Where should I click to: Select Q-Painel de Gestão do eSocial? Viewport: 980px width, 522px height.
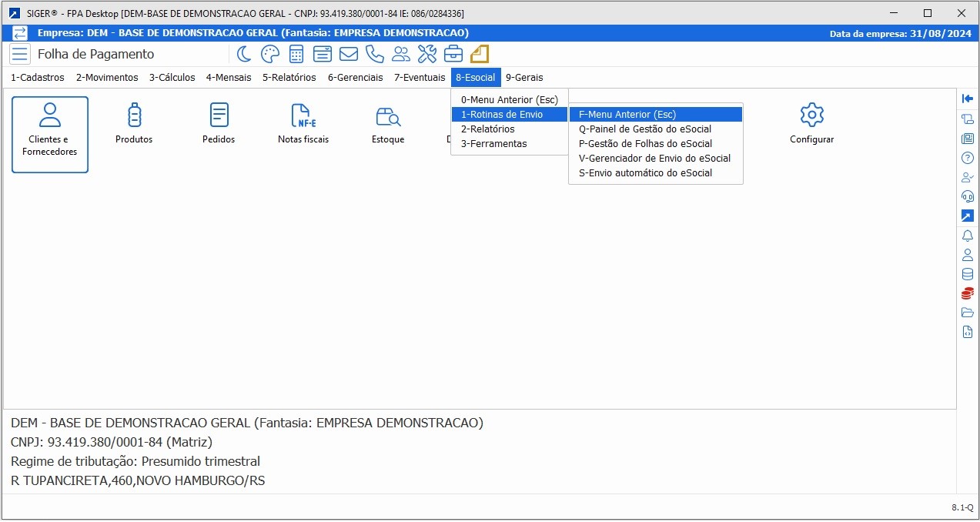click(644, 129)
